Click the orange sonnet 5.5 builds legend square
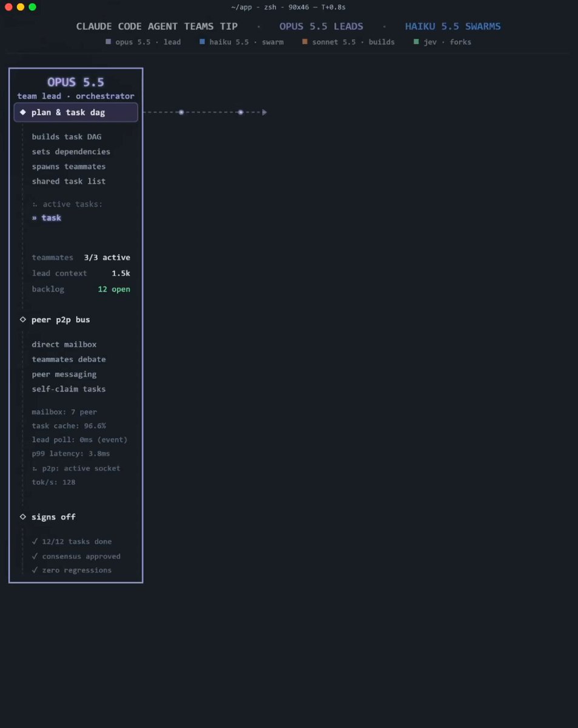Viewport: 578px width, 728px height. pyautogui.click(x=305, y=42)
